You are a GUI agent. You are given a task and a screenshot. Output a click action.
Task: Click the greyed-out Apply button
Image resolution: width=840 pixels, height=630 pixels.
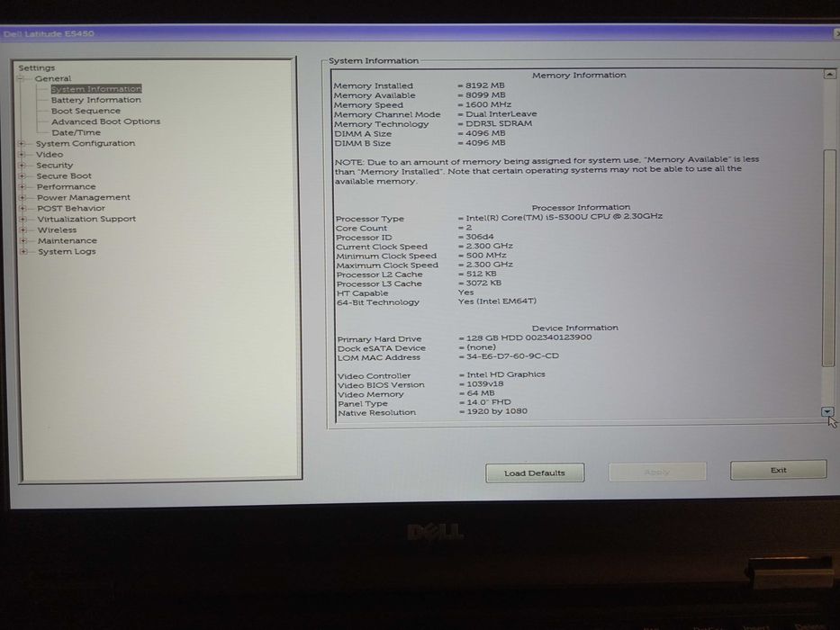click(657, 472)
